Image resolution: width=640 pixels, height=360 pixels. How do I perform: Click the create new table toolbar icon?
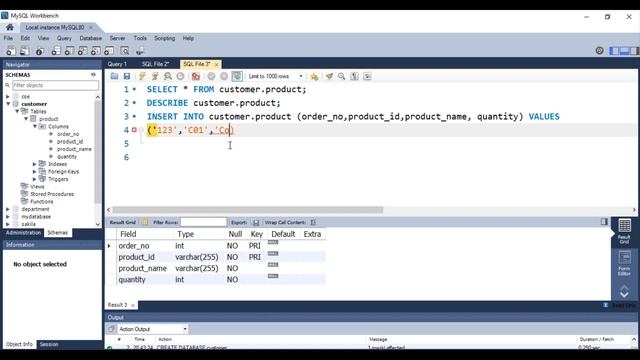[x=69, y=51]
